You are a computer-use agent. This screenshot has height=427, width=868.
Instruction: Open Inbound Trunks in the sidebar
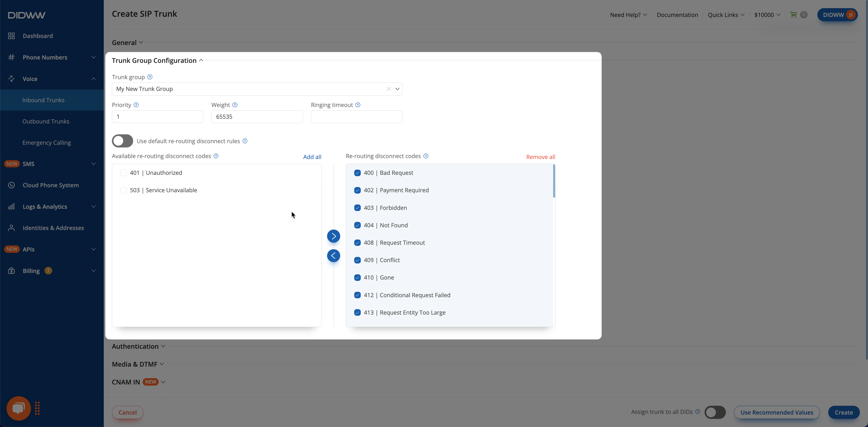pos(52,100)
